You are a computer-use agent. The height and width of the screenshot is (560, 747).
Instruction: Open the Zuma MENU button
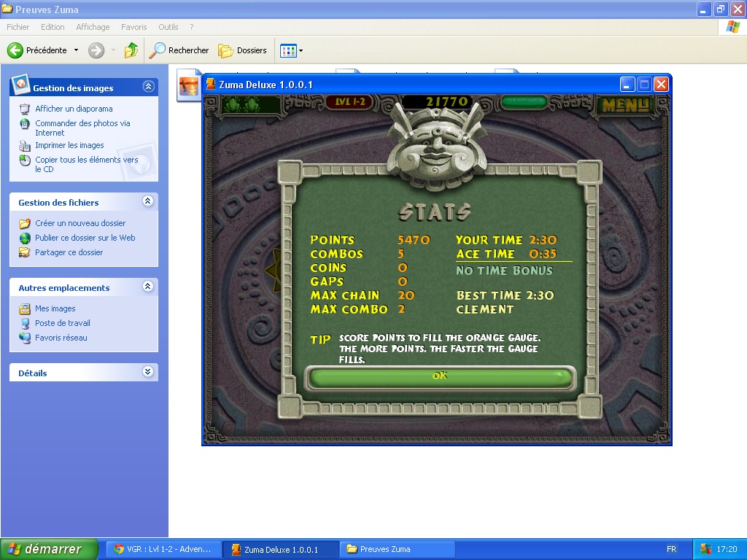tap(625, 104)
